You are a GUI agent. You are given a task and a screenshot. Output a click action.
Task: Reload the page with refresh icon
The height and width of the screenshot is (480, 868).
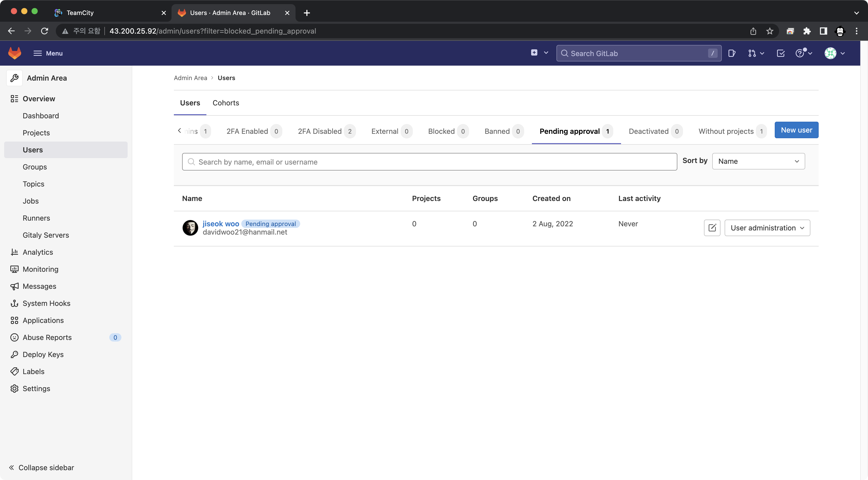pyautogui.click(x=44, y=31)
